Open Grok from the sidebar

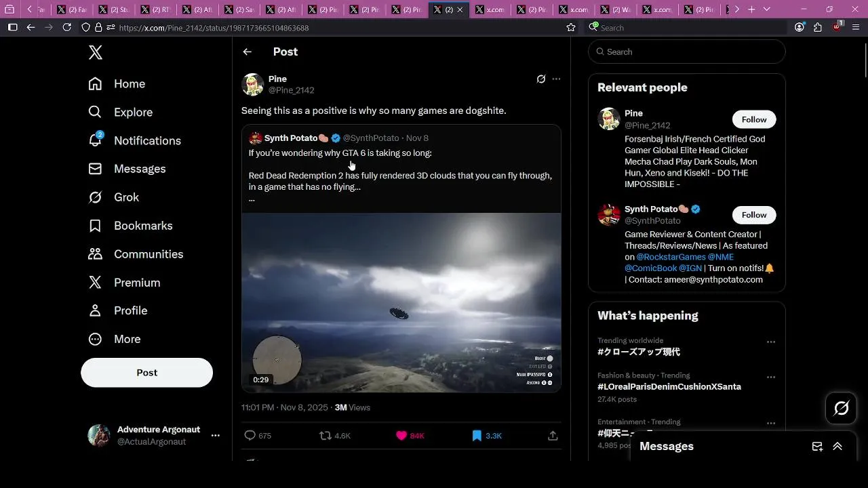[x=113, y=197]
